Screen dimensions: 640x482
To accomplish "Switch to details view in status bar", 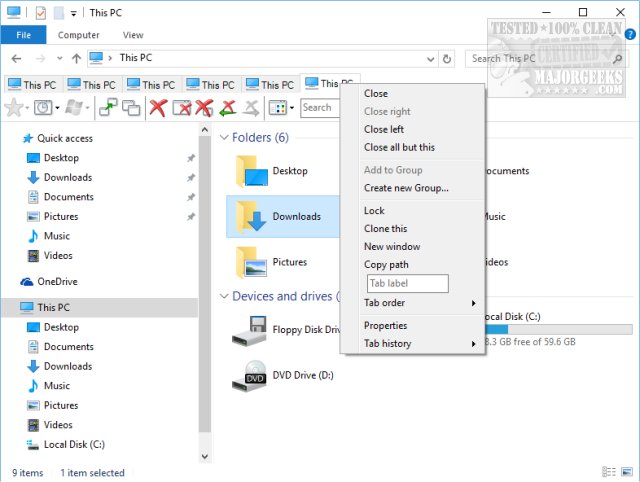I will 609,472.
